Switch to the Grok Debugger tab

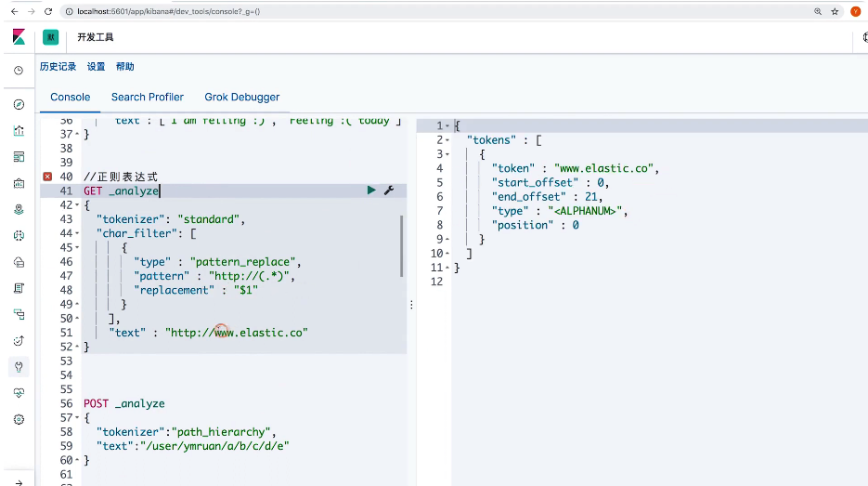241,97
